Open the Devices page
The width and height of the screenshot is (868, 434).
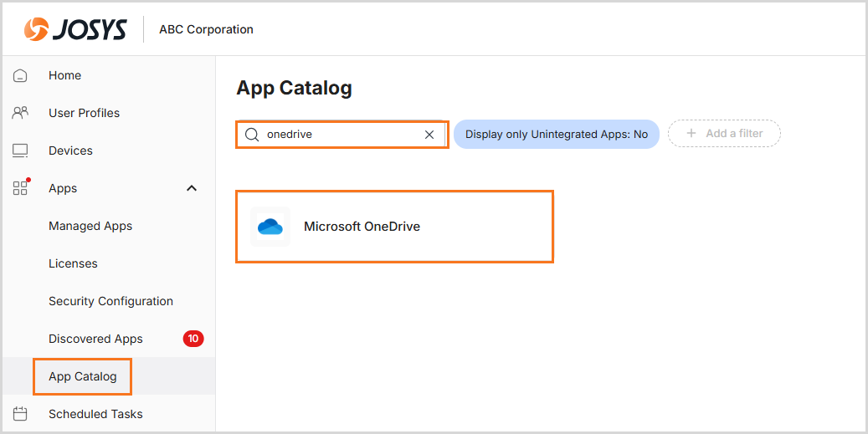[71, 151]
